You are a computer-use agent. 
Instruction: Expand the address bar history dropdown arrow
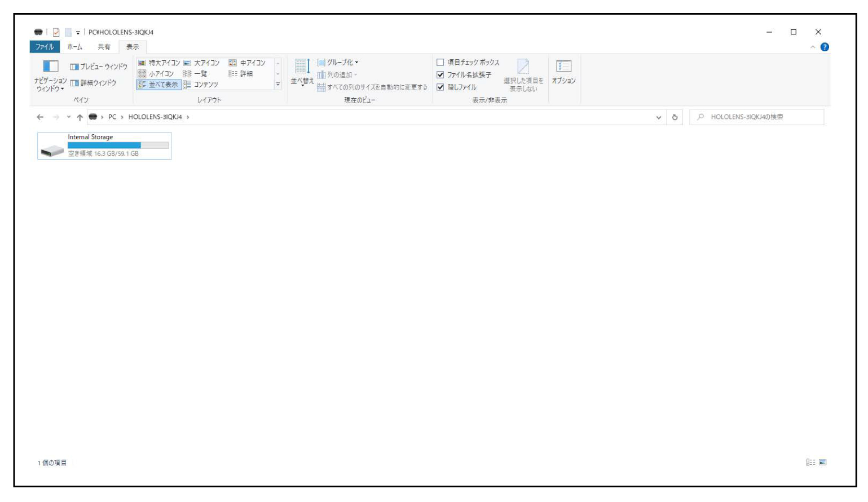[658, 117]
